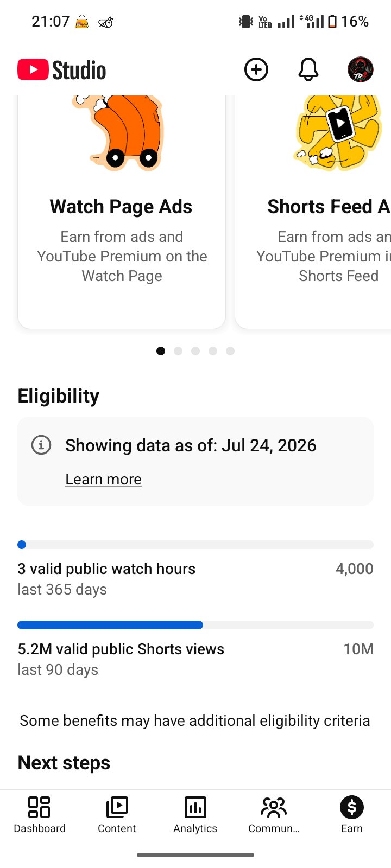
Task: Open the Community tab
Action: click(274, 814)
